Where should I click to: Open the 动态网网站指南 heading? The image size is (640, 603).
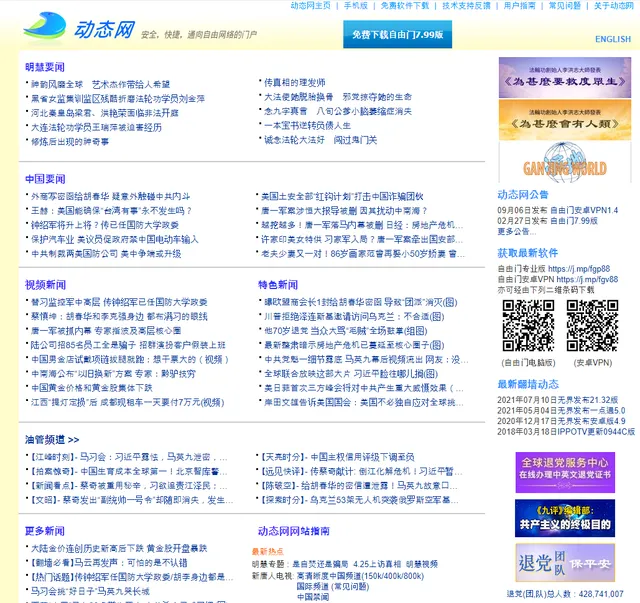pyautogui.click(x=293, y=531)
